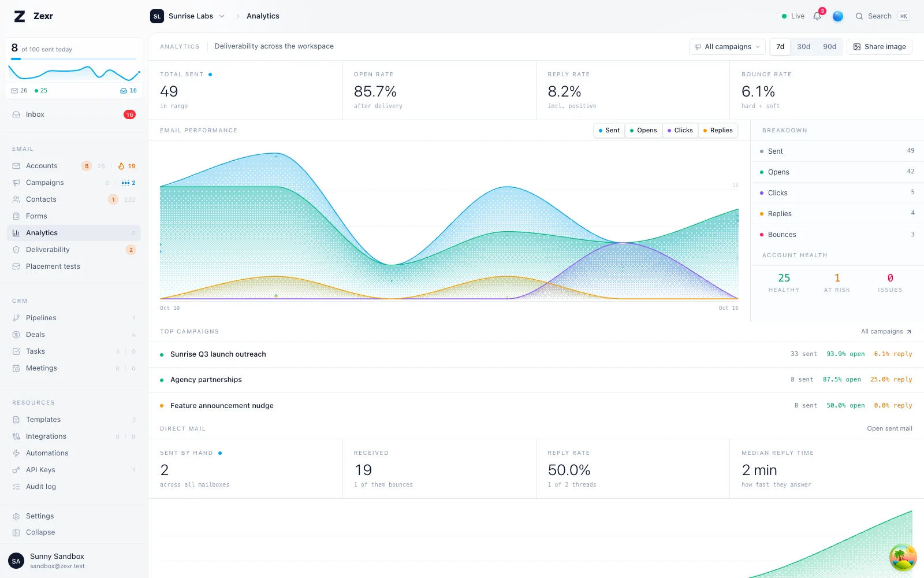Click the Contacts people icon
Screen dimensions: 924x578
pyautogui.click(x=16, y=199)
